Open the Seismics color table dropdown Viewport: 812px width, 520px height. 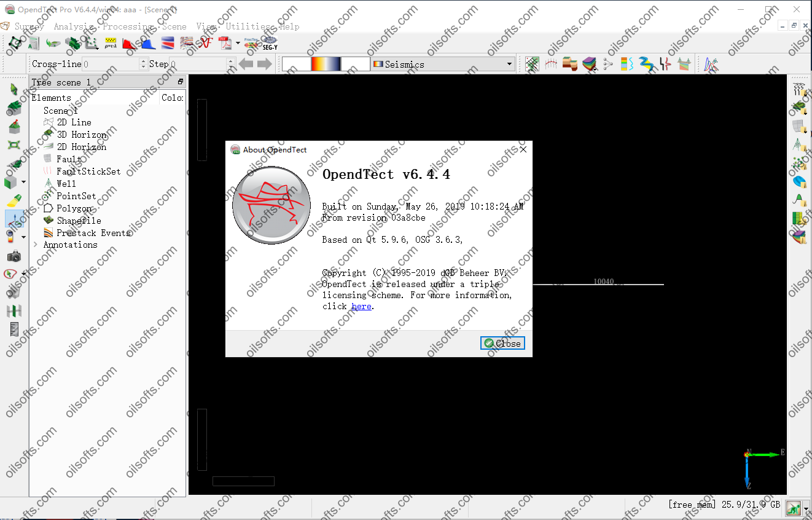coord(443,64)
